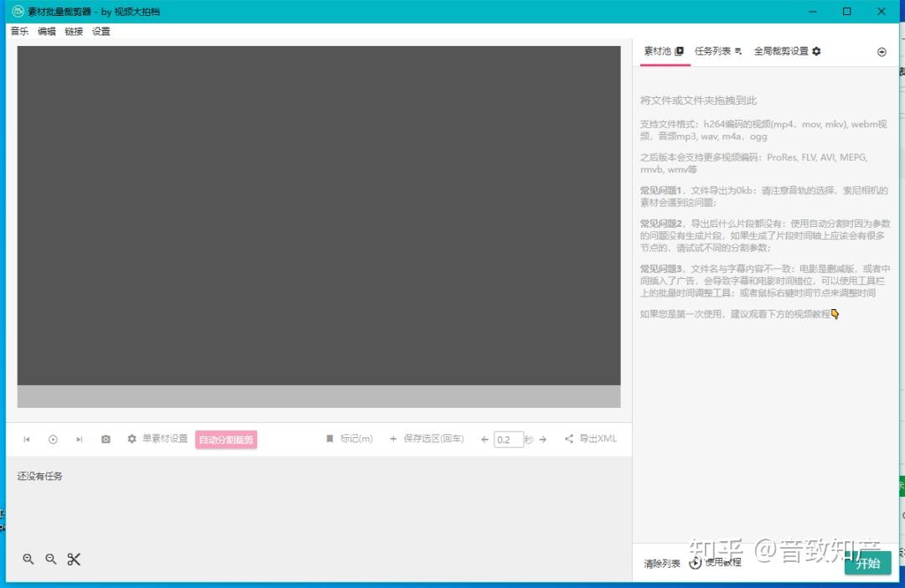This screenshot has width=905, height=588.
Task: Zoom out on the timeline
Action: [51, 560]
